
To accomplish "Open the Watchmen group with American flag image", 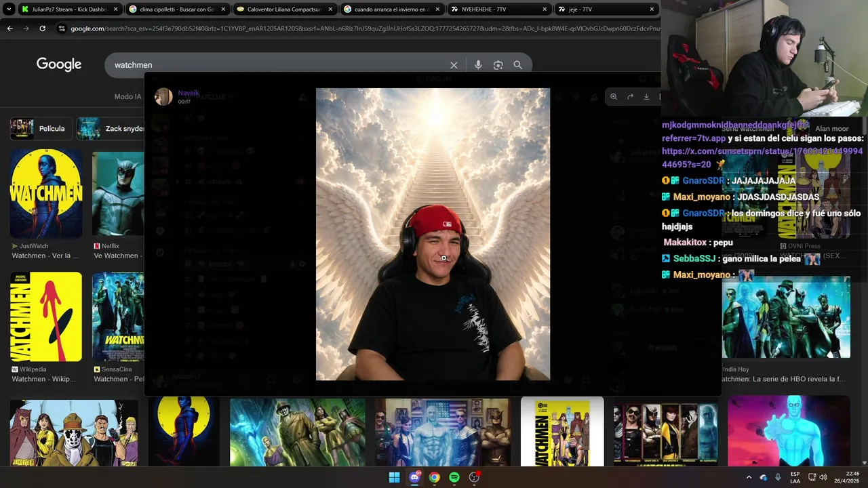I will point(443,432).
